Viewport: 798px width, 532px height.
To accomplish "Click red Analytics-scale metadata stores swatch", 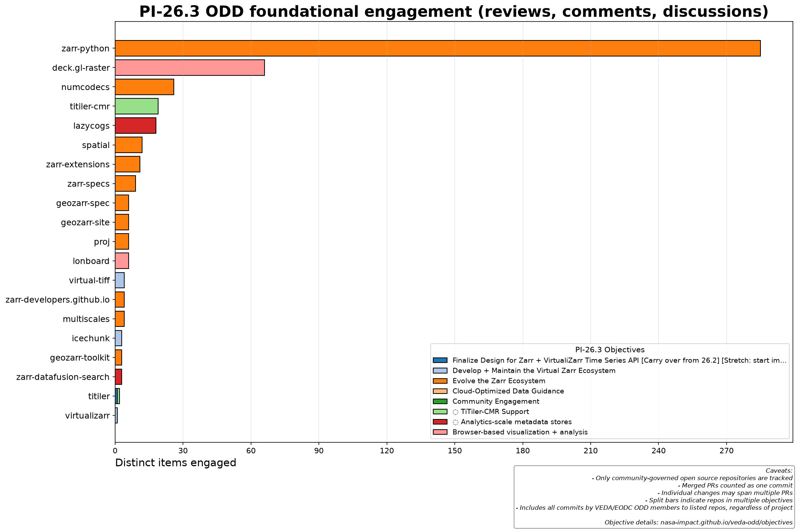I will pos(440,422).
